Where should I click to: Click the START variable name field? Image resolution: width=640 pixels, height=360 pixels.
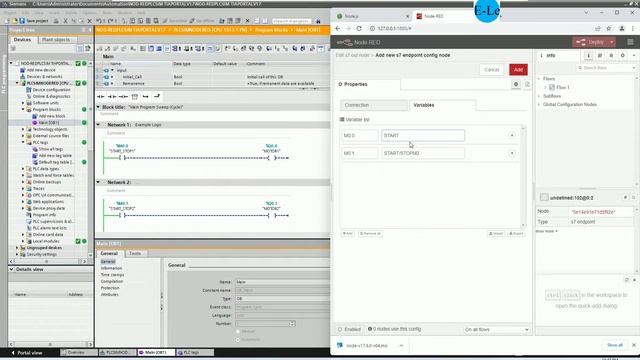point(423,136)
